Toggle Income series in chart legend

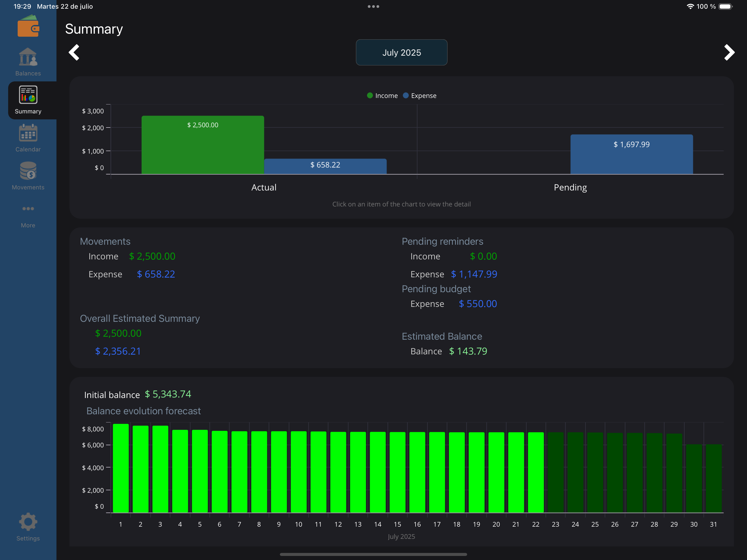[x=382, y=96]
